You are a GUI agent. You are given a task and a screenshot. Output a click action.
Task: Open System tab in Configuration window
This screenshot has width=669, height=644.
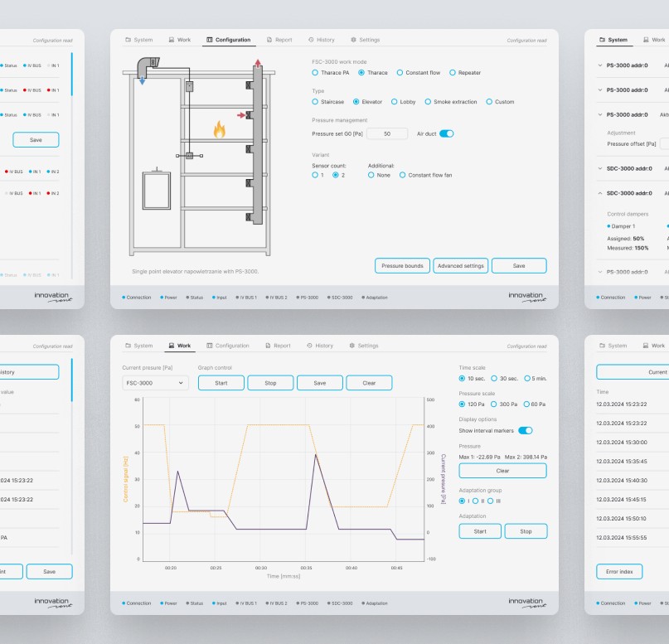tap(139, 40)
